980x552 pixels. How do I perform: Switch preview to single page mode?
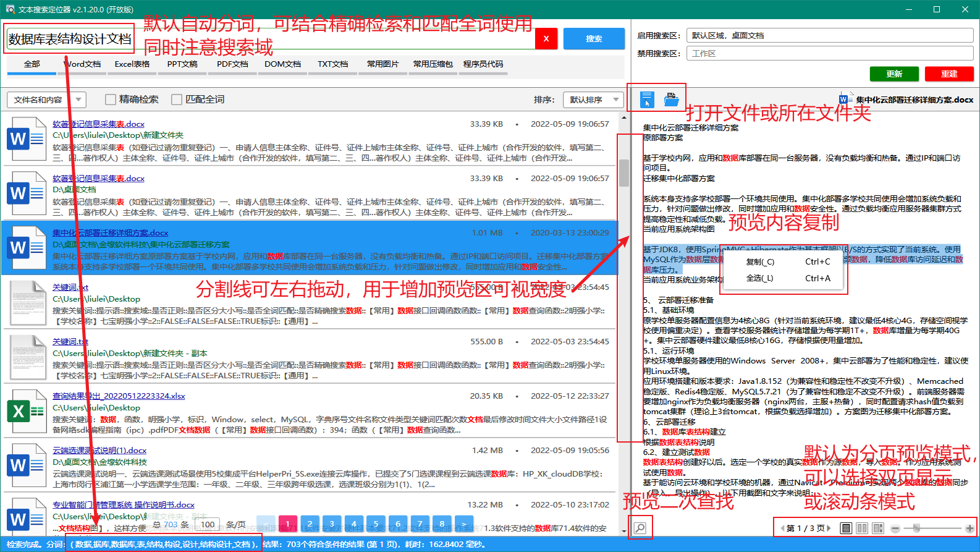[x=846, y=528]
